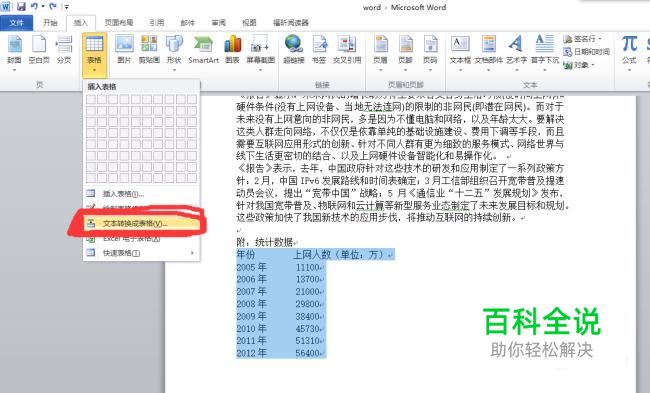Click the Table (表格) icon in ribbon
Viewport: 650px width, 393px height.
point(95,45)
